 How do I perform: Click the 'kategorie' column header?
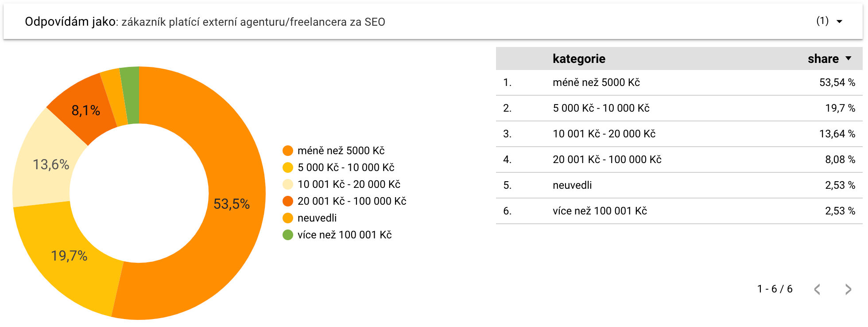click(579, 58)
